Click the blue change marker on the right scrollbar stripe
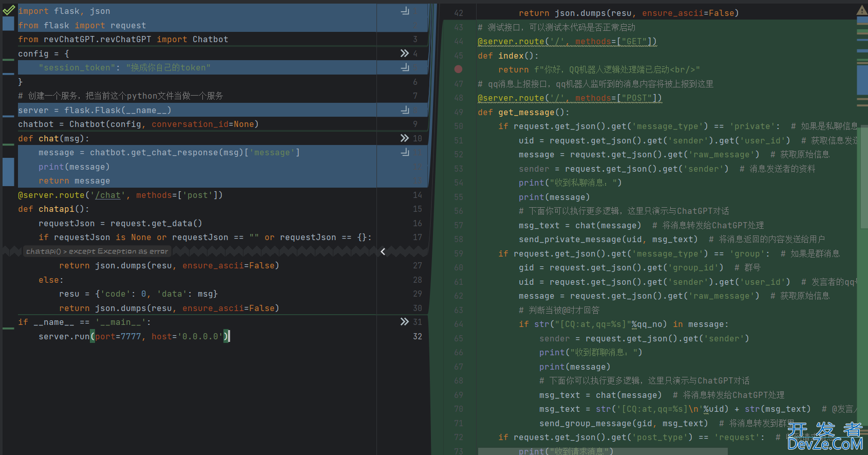The image size is (868, 455). coord(862,80)
